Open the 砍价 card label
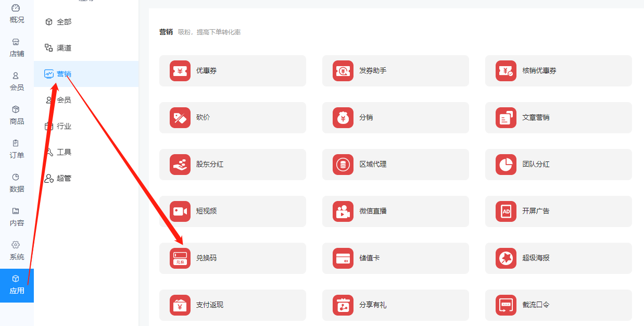The width and height of the screenshot is (644, 326). pyautogui.click(x=203, y=118)
